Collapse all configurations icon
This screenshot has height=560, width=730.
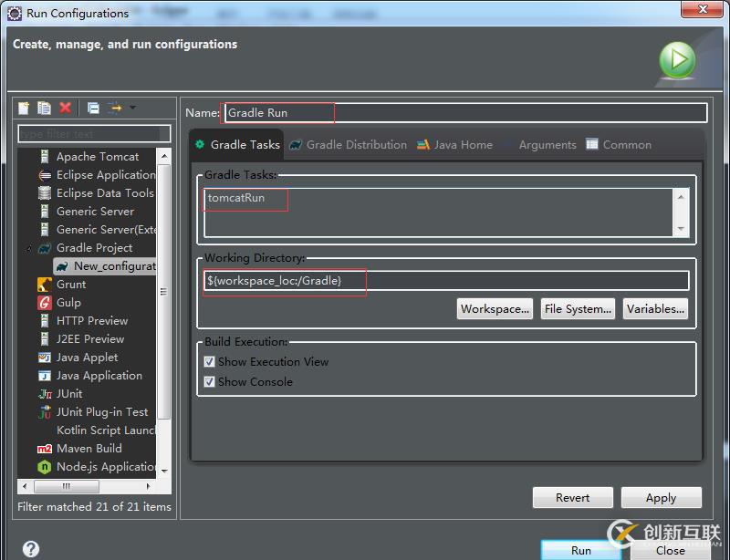[93, 108]
